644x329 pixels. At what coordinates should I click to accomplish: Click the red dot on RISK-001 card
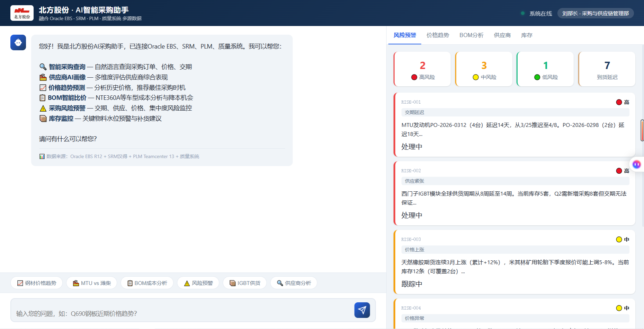(619, 102)
